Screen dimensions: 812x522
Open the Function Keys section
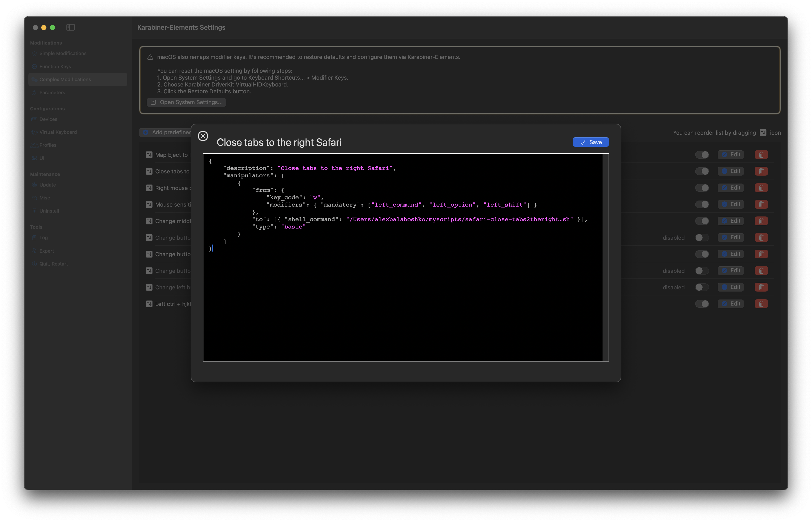[x=55, y=66]
